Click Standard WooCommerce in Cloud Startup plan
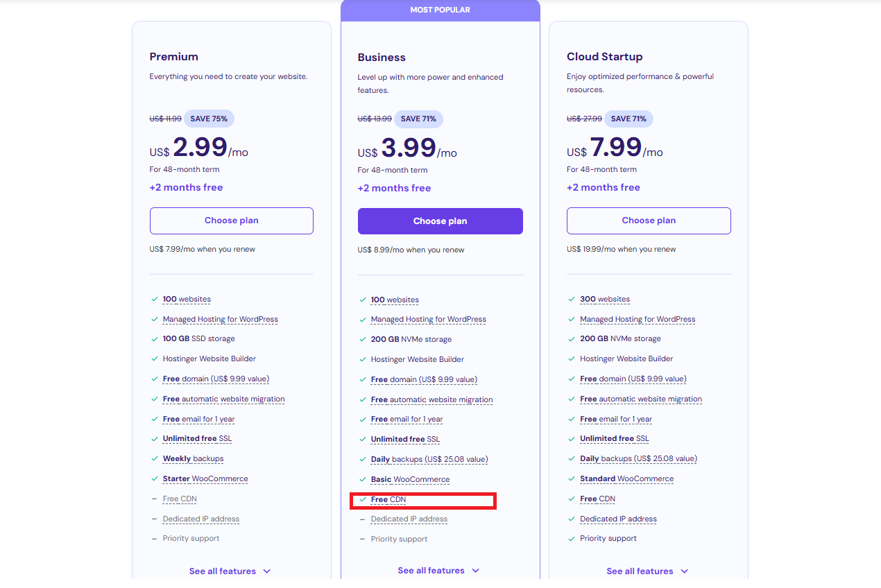The height and width of the screenshot is (588, 881). (626, 479)
